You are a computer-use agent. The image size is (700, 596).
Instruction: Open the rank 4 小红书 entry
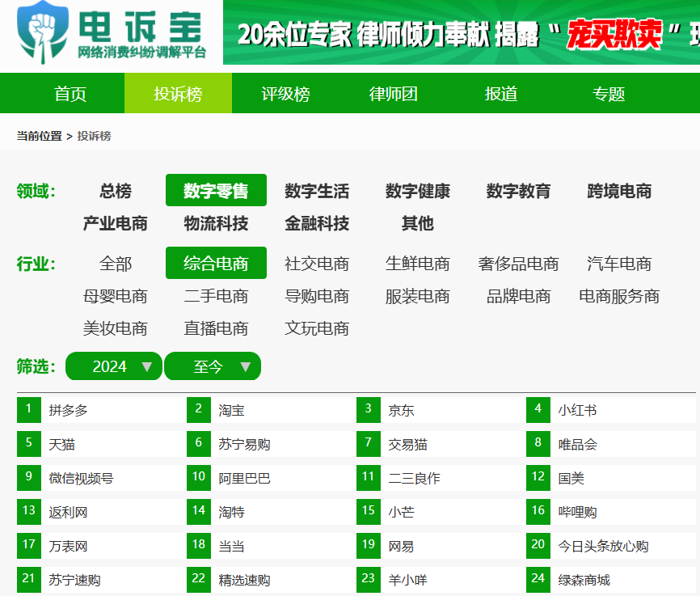[611, 410]
